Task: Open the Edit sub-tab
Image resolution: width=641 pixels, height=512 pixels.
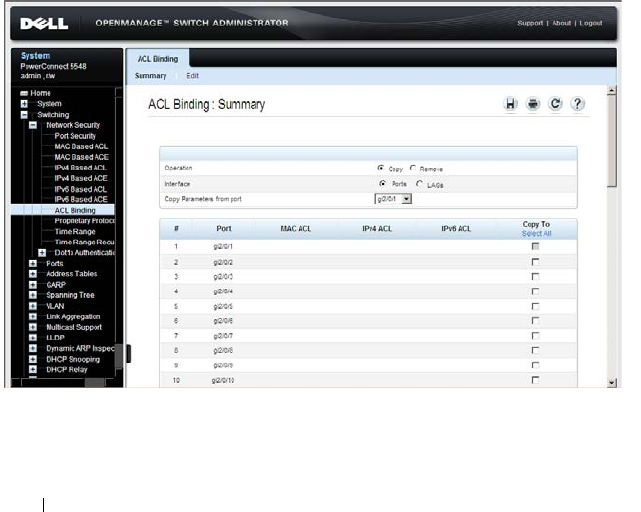Action: coord(193,76)
